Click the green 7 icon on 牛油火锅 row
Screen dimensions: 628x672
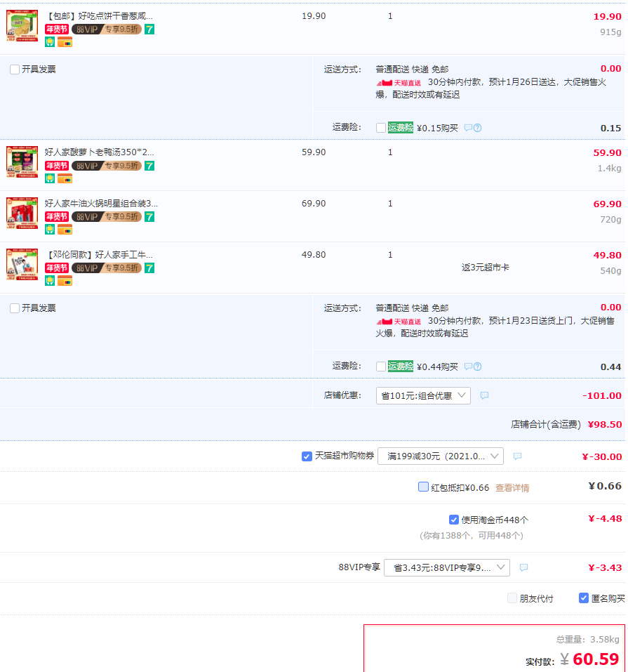149,217
